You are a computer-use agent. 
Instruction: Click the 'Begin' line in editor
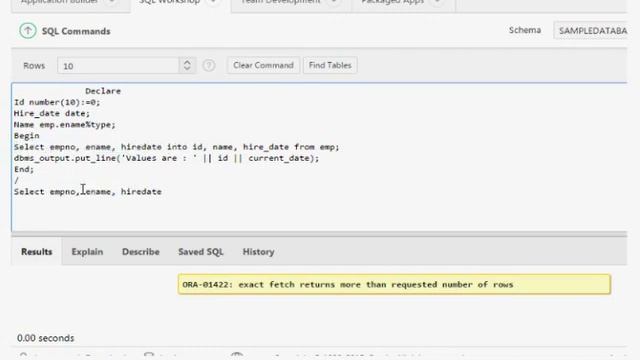pyautogui.click(x=27, y=136)
